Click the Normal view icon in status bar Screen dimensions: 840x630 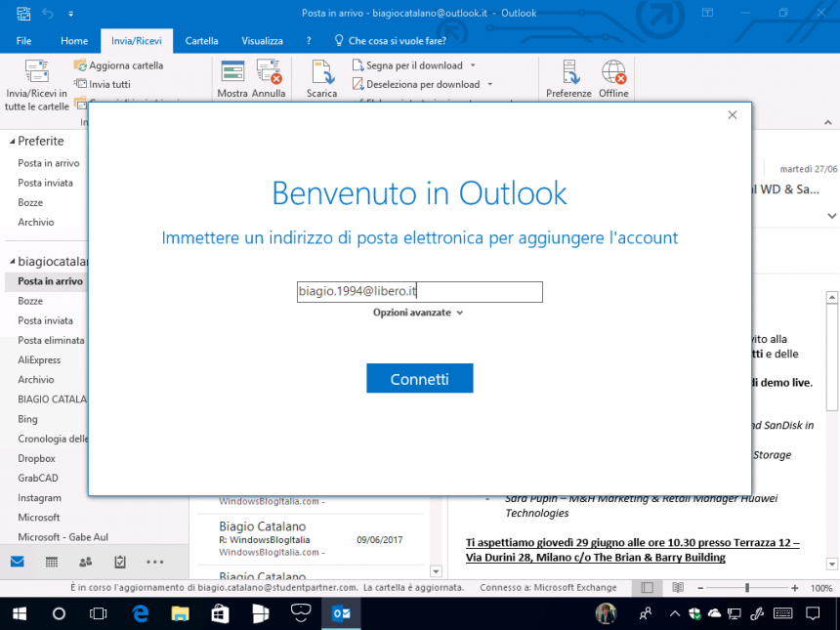(x=648, y=588)
